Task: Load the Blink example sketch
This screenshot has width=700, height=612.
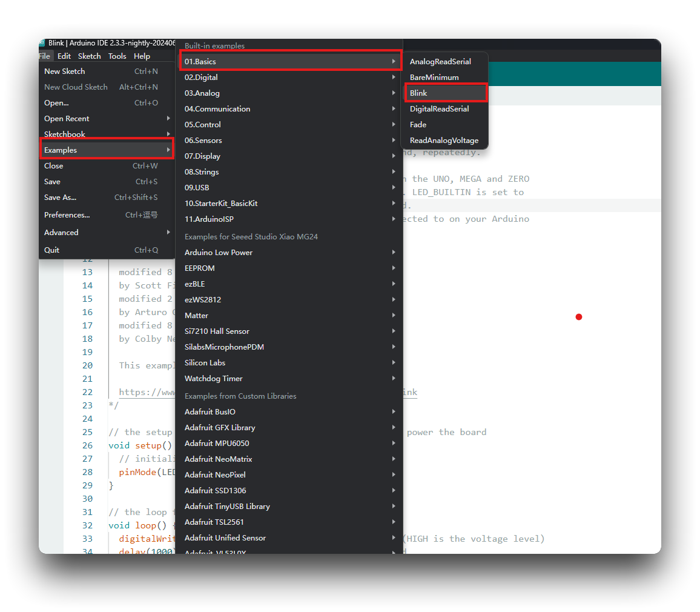Action: click(x=445, y=93)
